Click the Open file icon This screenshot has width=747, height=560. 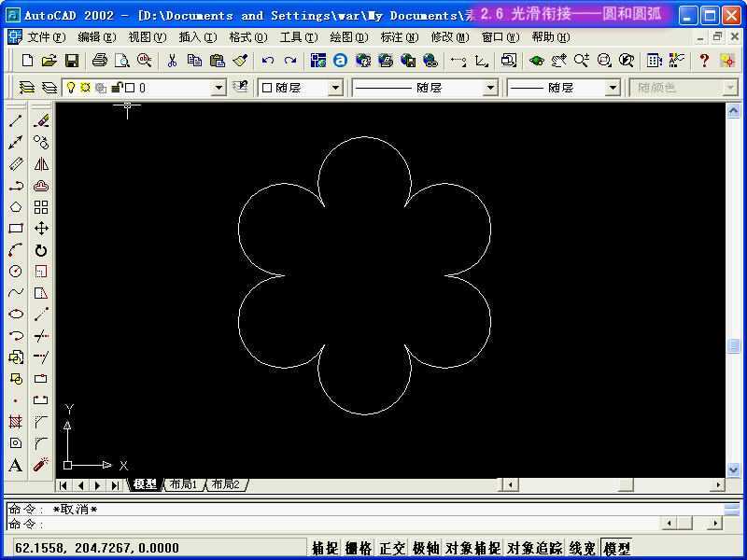[49, 61]
